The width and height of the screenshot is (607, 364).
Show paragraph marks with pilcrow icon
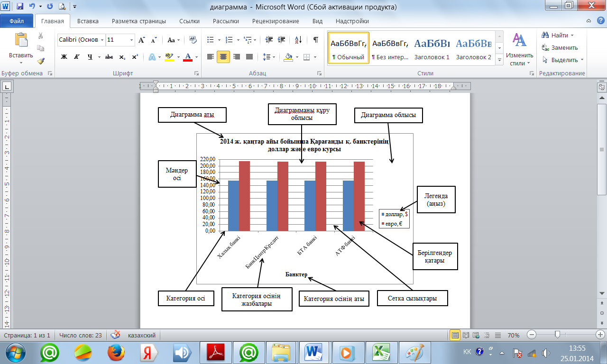coord(316,40)
